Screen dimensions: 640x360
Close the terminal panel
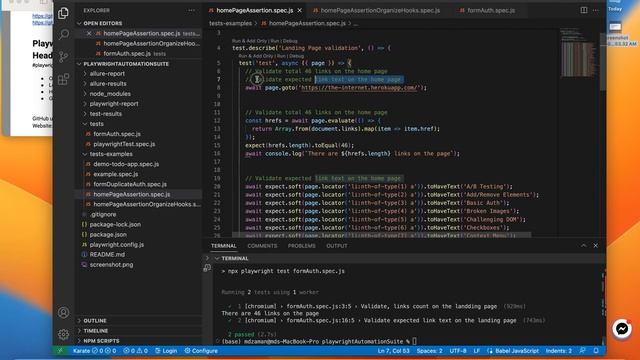pos(596,246)
